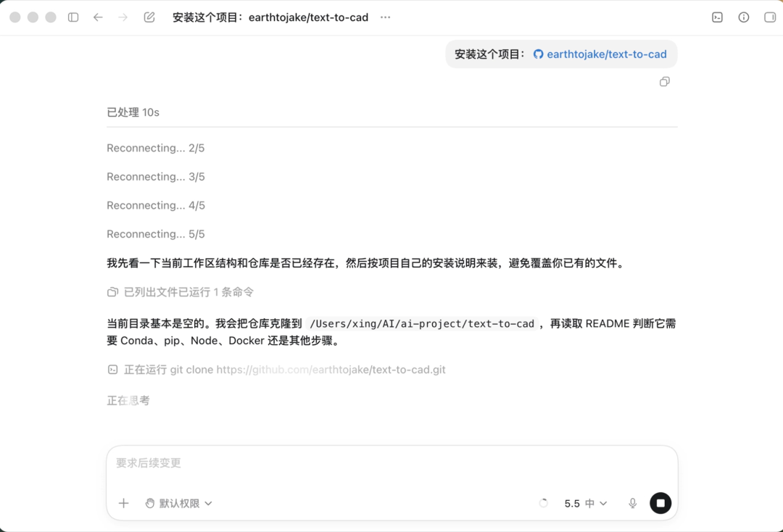Click 'Reconnecting... 4/5' status line
Viewport: 783px width, 532px height.
pyautogui.click(x=155, y=206)
